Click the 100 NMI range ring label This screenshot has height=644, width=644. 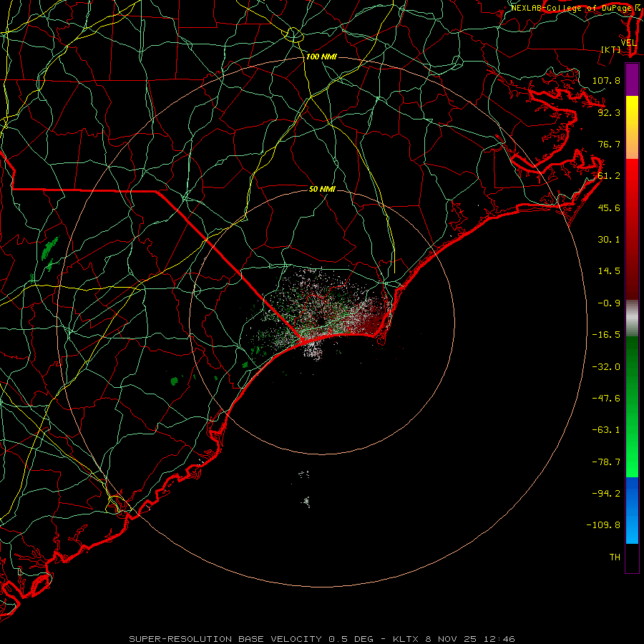(321, 57)
